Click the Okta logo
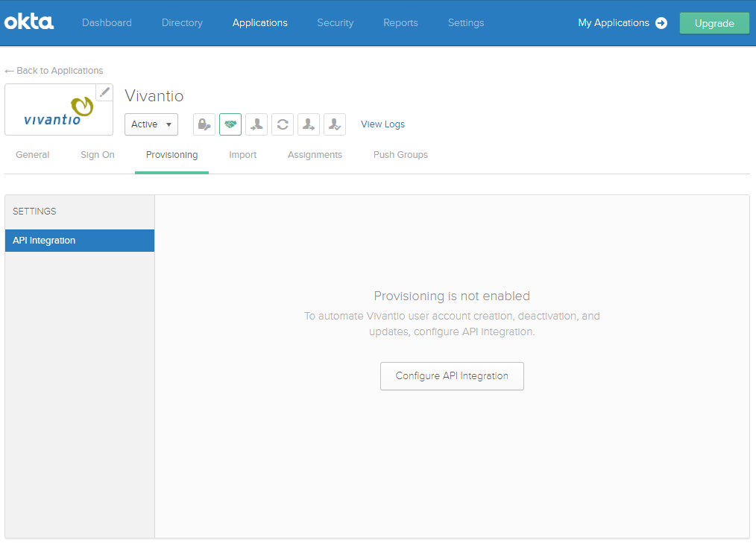The height and width of the screenshot is (546, 756). point(29,22)
